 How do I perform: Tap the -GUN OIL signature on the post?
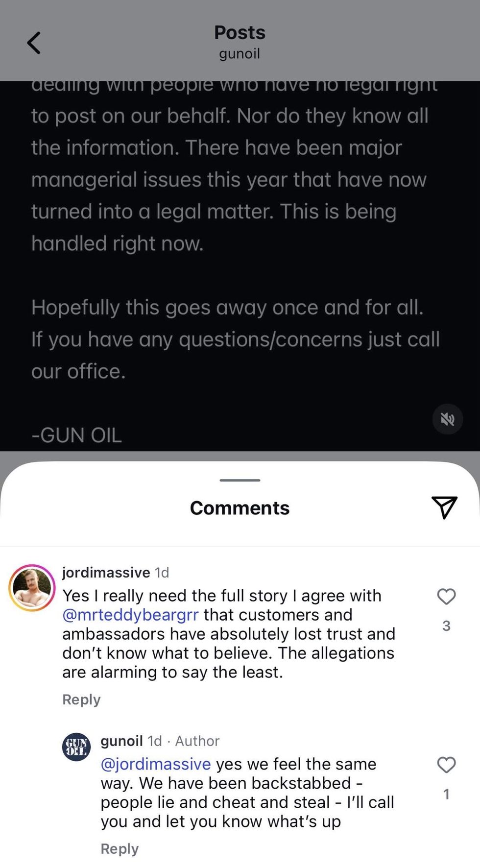click(x=76, y=435)
